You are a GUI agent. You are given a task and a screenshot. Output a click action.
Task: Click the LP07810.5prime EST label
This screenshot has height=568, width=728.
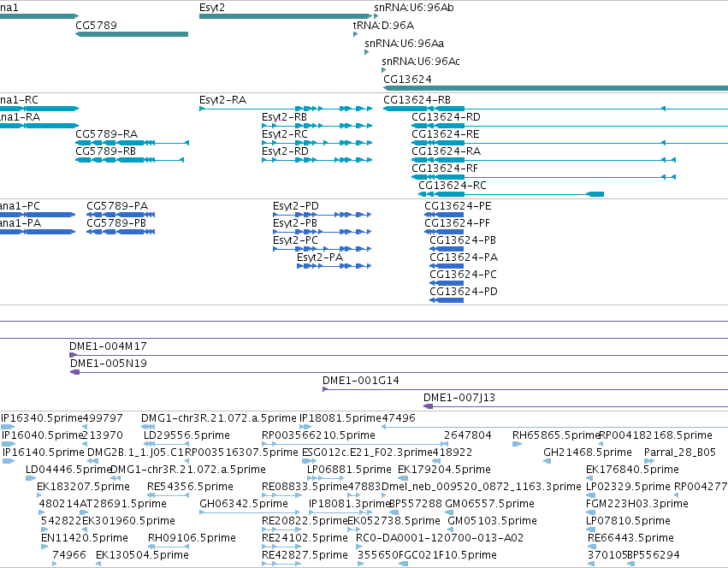tap(628, 522)
